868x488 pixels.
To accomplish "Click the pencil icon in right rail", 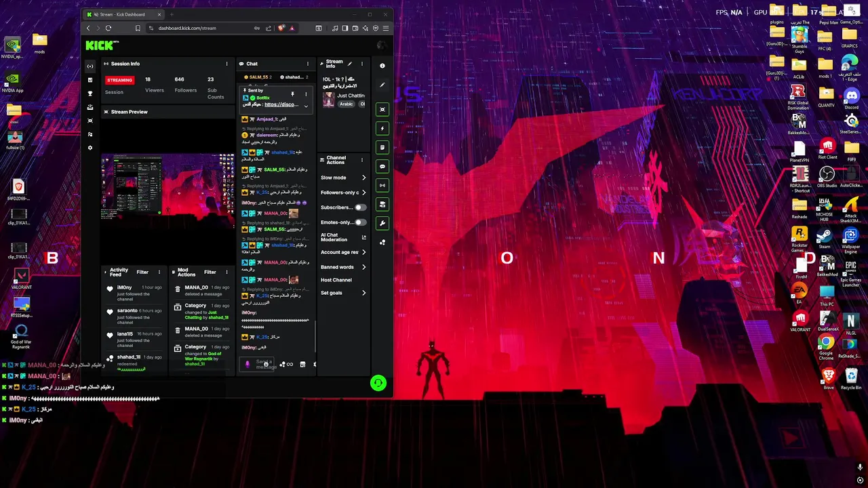I will pos(382,85).
